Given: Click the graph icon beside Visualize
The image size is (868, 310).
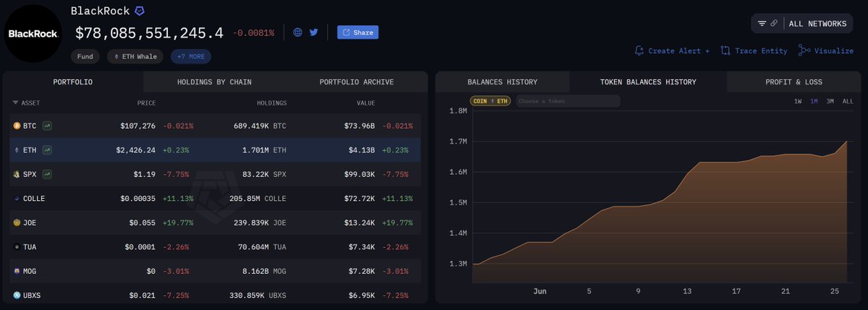Looking at the screenshot, I should (804, 51).
